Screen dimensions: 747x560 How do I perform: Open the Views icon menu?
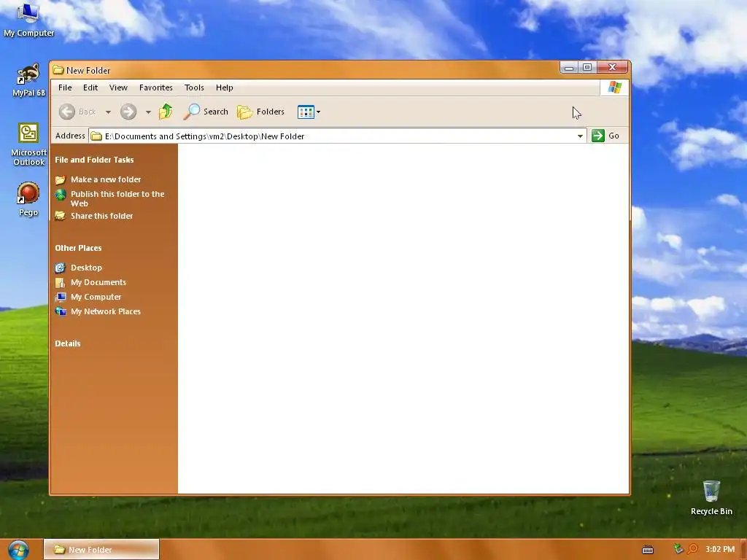[309, 112]
